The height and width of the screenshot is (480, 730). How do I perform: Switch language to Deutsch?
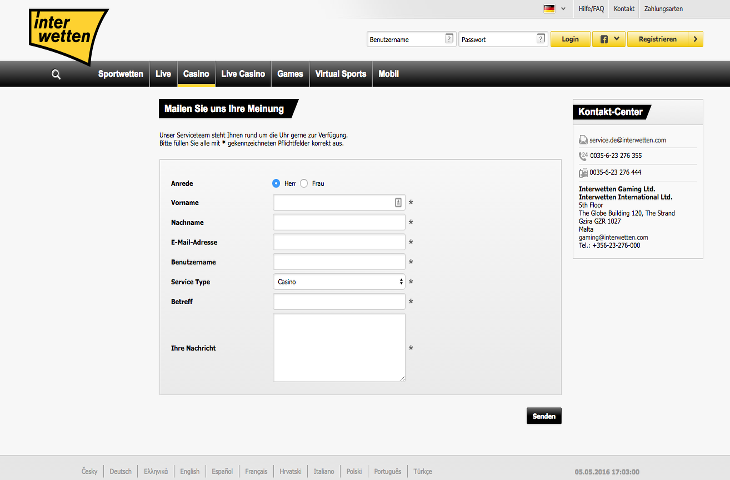121,471
